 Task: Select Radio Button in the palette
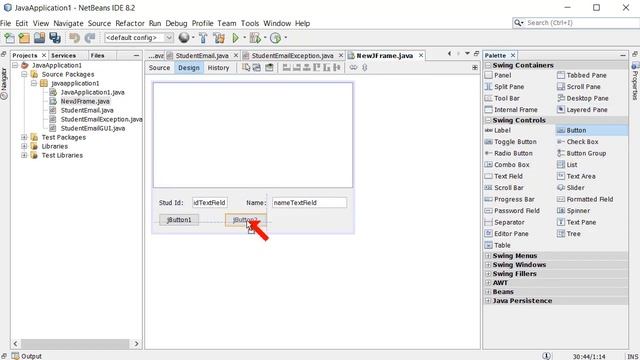point(513,153)
